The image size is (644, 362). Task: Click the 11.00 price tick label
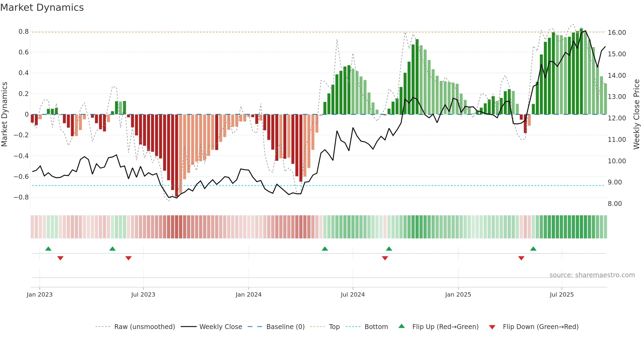tap(617, 140)
